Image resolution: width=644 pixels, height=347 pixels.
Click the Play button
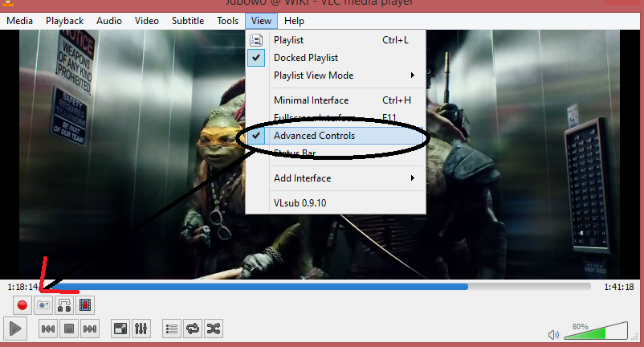pyautogui.click(x=15, y=329)
